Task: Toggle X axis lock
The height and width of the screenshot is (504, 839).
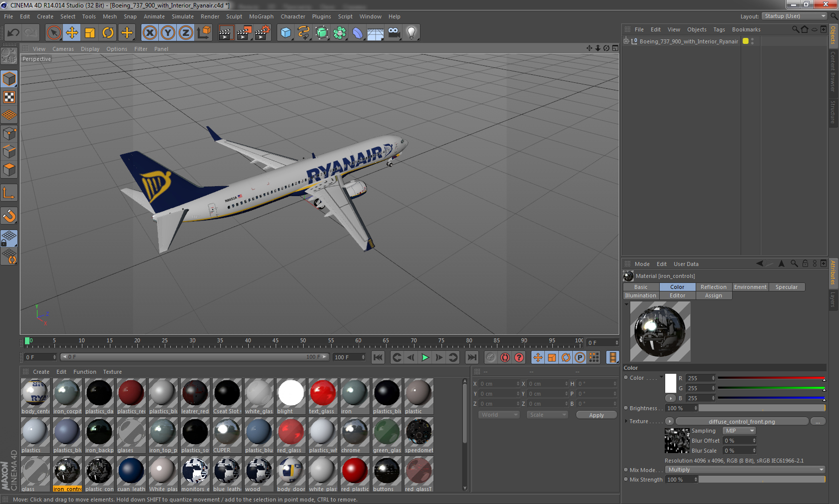Action: pyautogui.click(x=150, y=33)
